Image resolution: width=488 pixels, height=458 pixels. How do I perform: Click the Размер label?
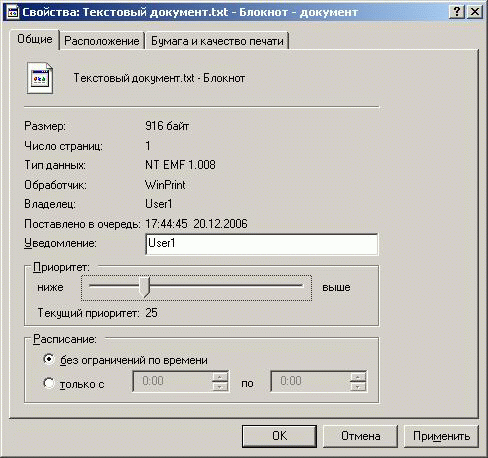pos(45,126)
